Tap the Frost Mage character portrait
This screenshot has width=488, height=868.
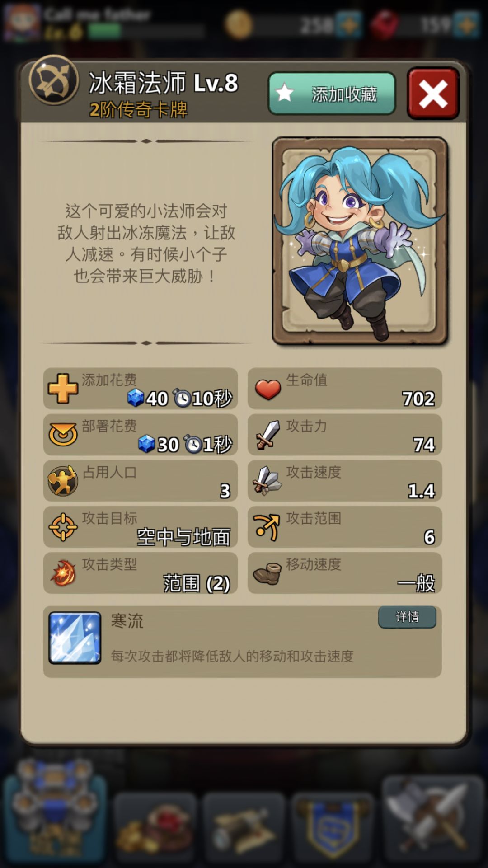tap(360, 241)
